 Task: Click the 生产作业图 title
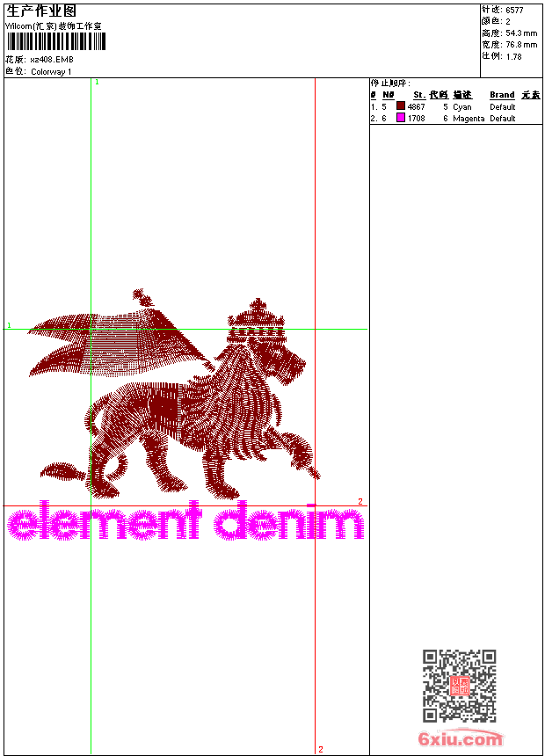point(41,11)
